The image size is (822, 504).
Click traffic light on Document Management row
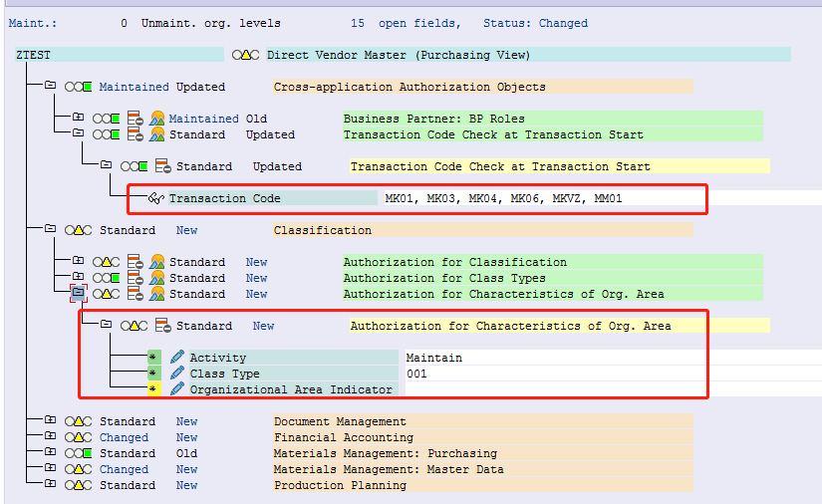click(78, 421)
